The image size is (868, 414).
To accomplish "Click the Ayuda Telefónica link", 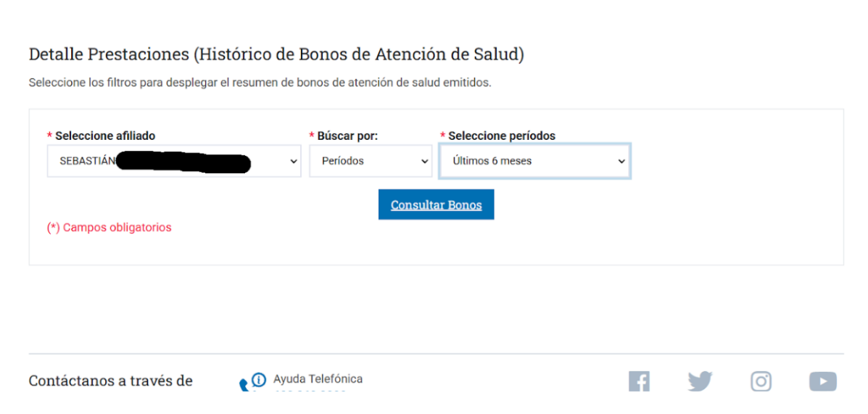I will [318, 379].
